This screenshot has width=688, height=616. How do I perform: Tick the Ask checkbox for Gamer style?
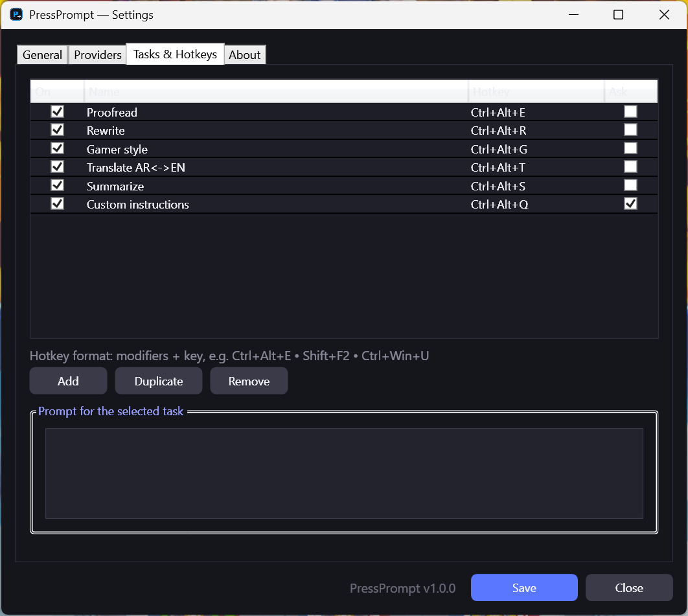pos(630,148)
